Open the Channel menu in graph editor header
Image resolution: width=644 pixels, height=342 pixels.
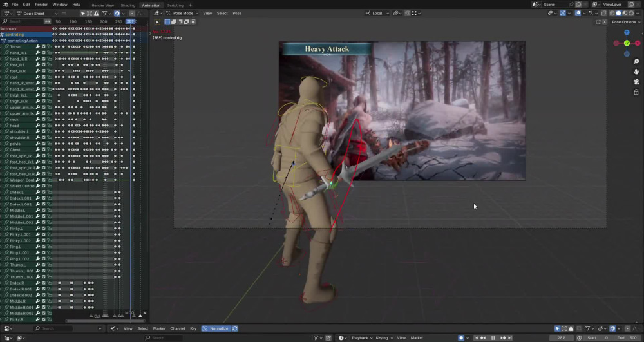click(178, 328)
